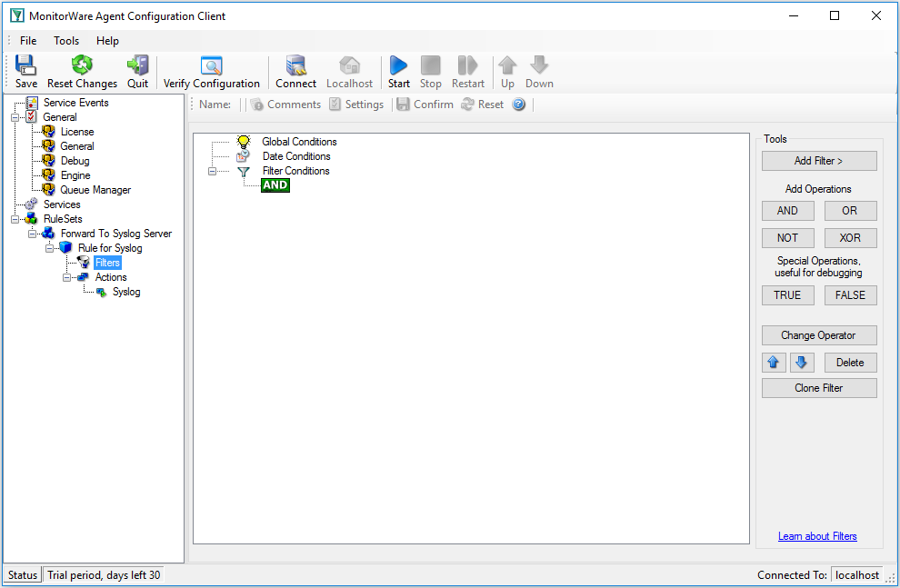900x588 pixels.
Task: Open the Learn about Filters link
Action: (x=817, y=536)
